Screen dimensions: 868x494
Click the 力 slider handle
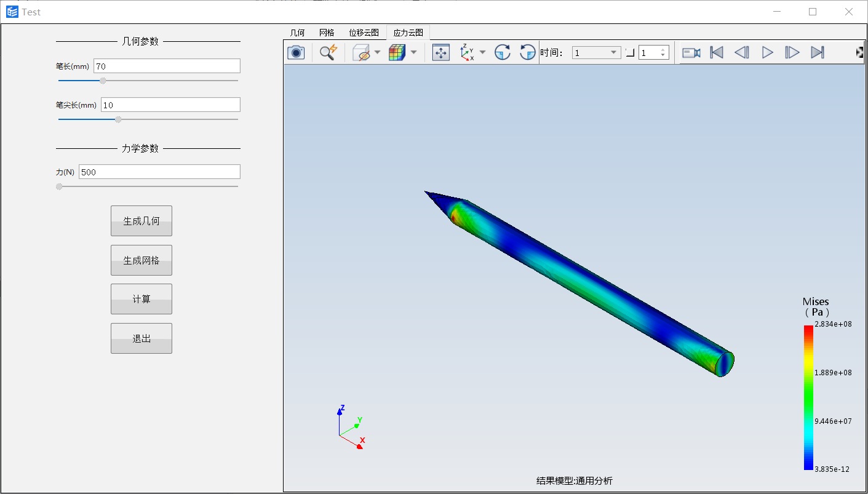pos(59,186)
